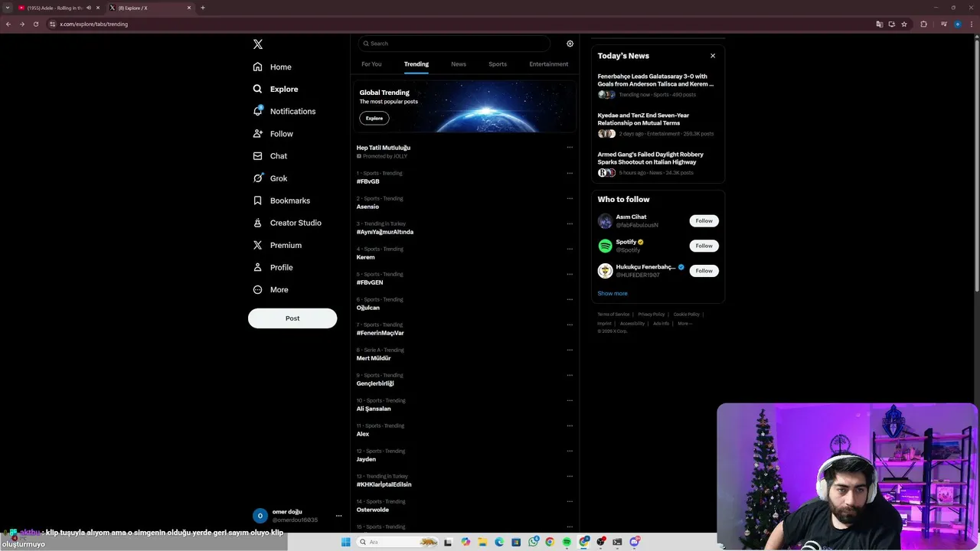980x551 pixels.
Task: Follow Asım Cihat
Action: coord(704,220)
